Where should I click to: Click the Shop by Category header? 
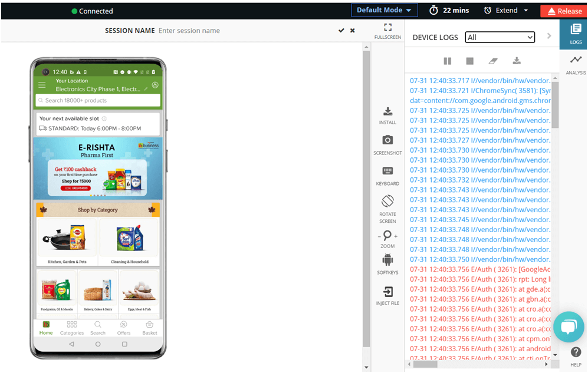click(x=98, y=210)
